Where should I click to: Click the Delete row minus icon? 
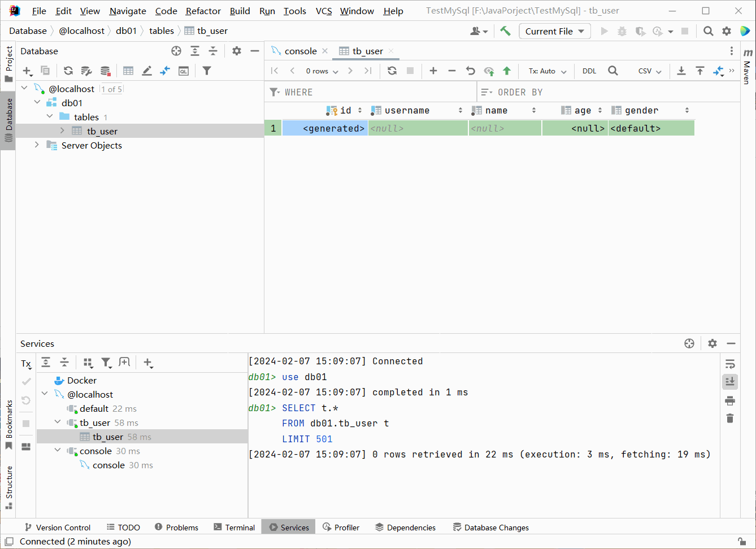[x=452, y=71]
